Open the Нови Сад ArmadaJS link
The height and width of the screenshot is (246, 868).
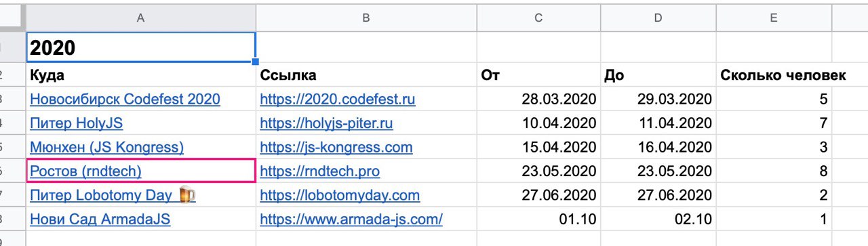coord(100,219)
